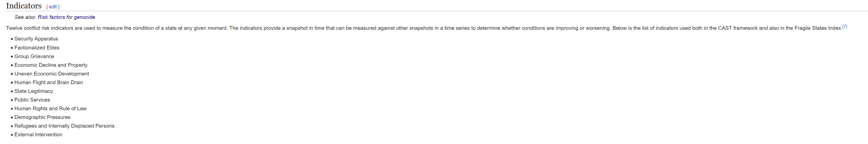Click the Security Apparatus list item
The height and width of the screenshot is (144, 868).
(36, 39)
